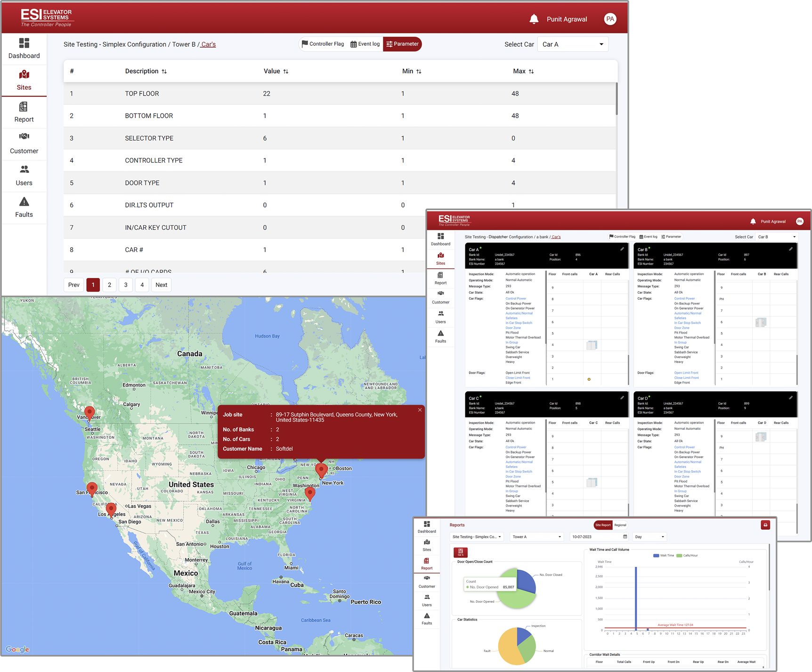Go to page 3 of the parameter table
This screenshot has height=672, width=812.
tap(126, 285)
